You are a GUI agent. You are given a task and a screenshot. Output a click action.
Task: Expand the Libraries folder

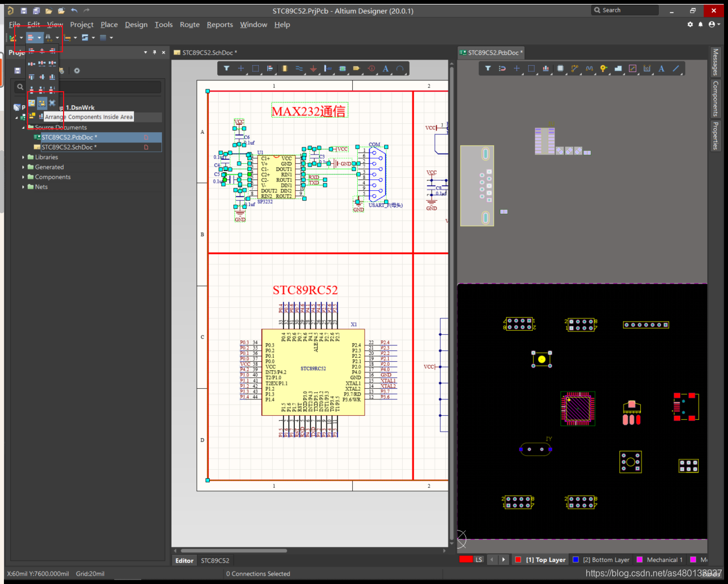[23, 158]
